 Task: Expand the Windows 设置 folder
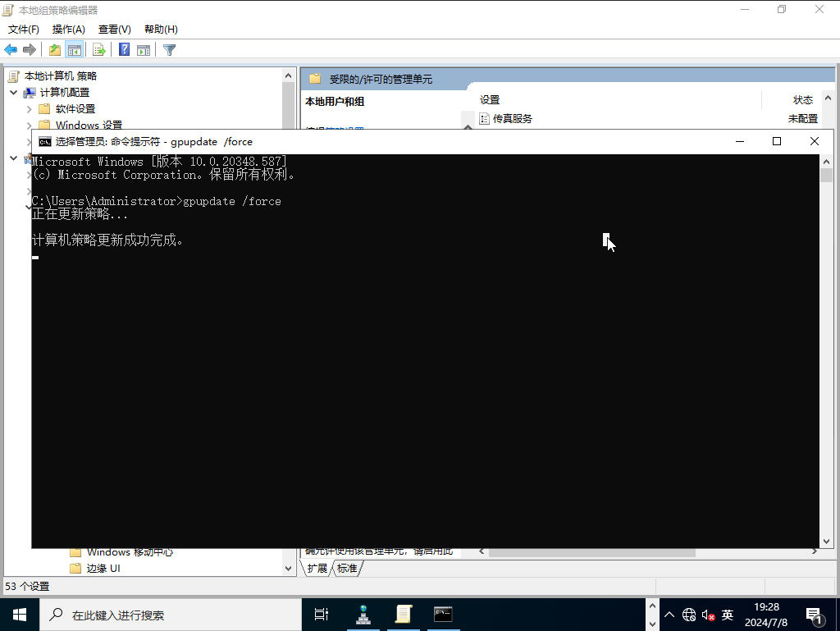[29, 126]
